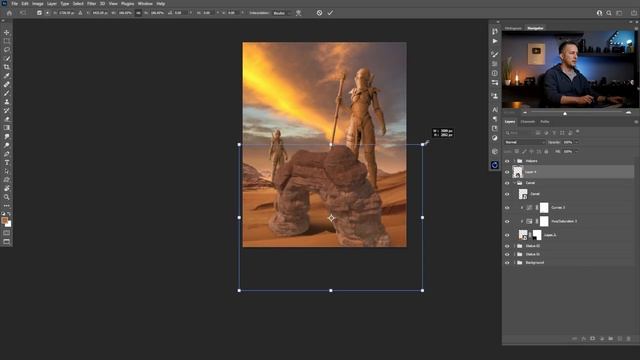
Task: Open the Image menu
Action: pos(38,4)
